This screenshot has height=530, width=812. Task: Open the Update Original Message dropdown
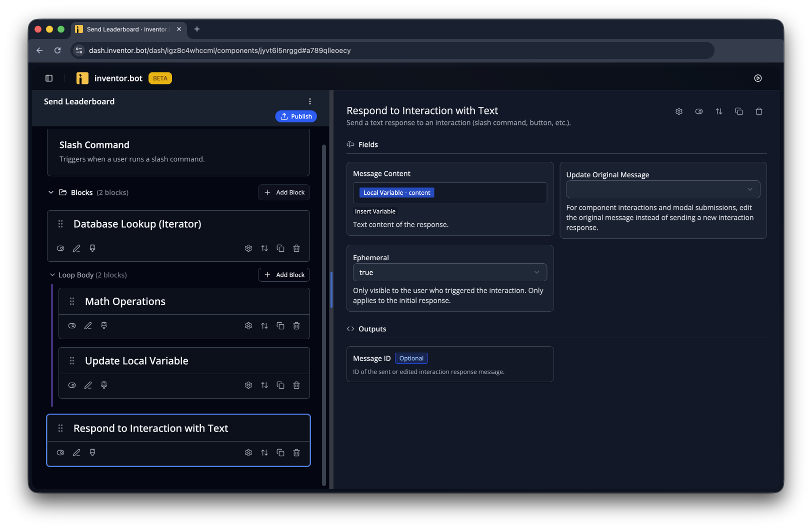click(x=663, y=189)
